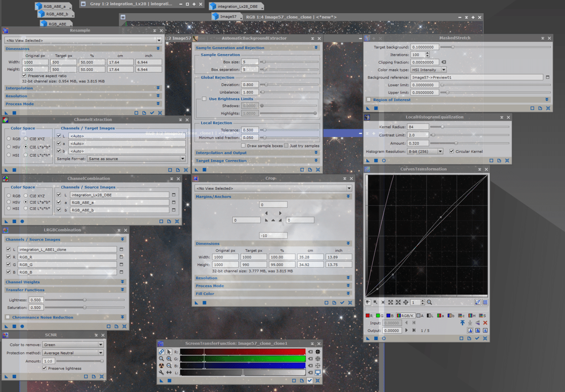Adjust the Lightness slider in LRGBCombination
This screenshot has width=565, height=392.
(85, 300)
